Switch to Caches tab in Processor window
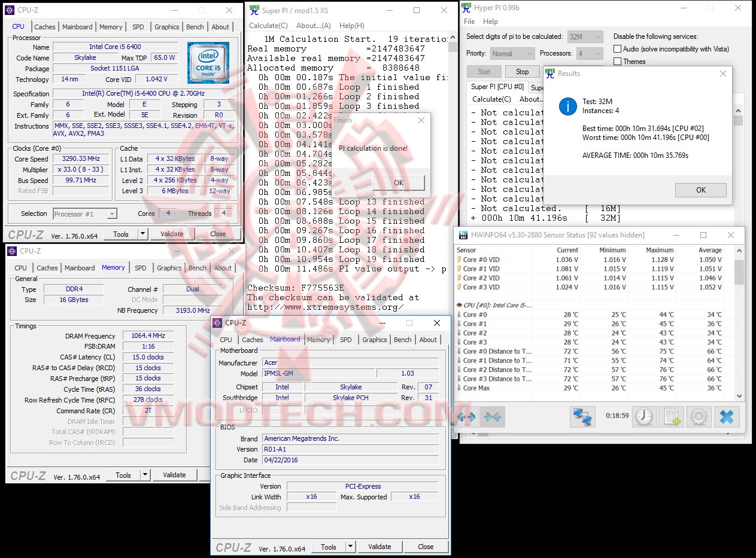Image resolution: width=756 pixels, height=558 pixels. (x=45, y=27)
